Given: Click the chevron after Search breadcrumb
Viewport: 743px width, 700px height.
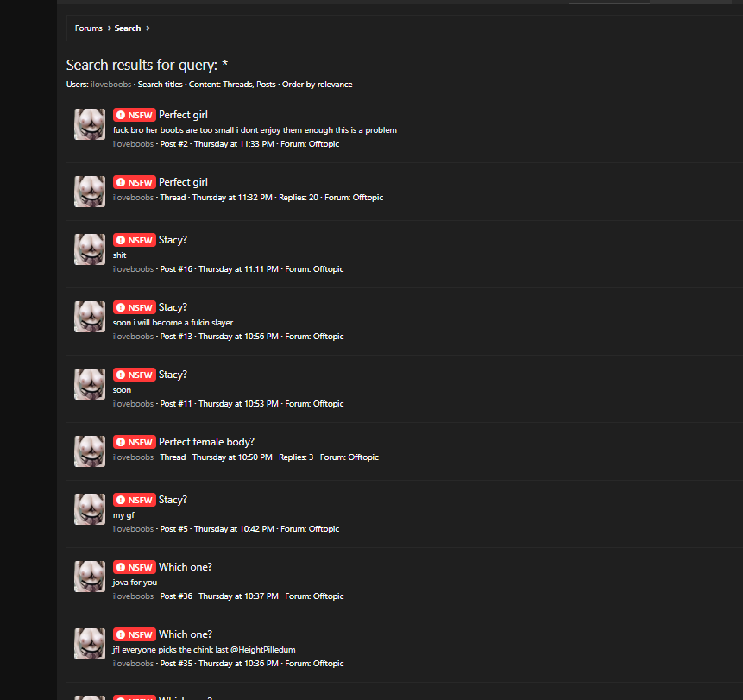Looking at the screenshot, I should coord(148,28).
